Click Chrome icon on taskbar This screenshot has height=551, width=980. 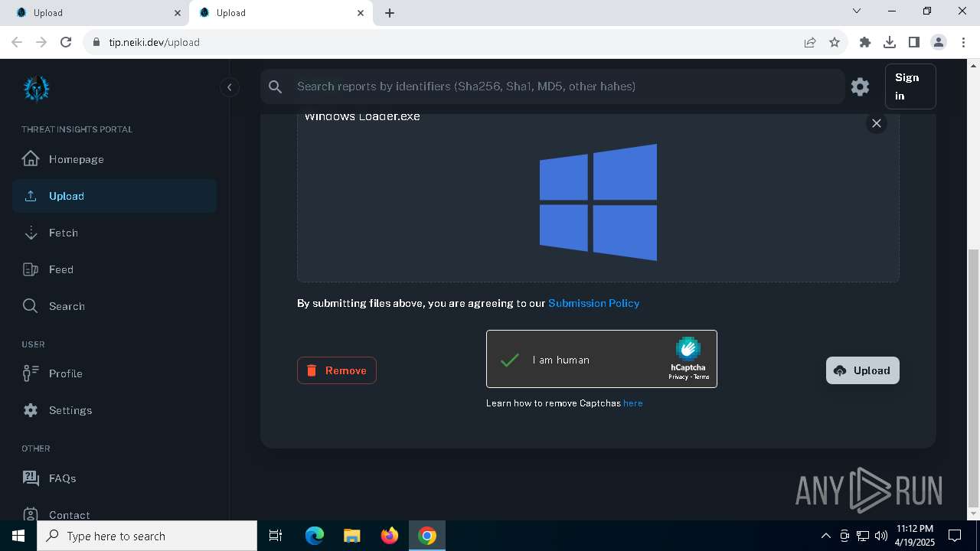[x=427, y=536]
